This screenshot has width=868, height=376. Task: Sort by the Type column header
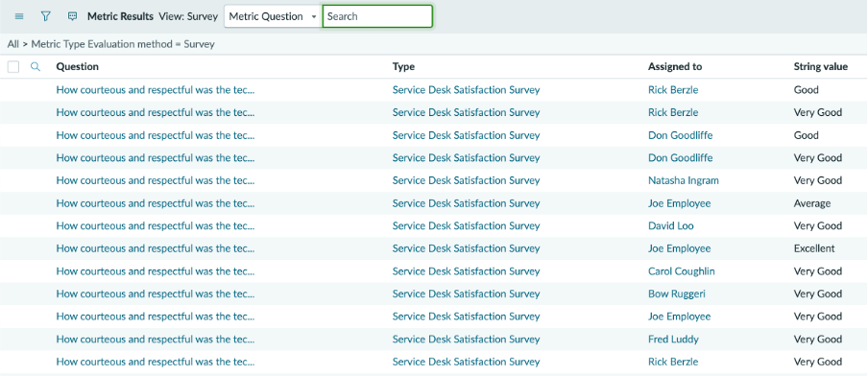pos(403,67)
